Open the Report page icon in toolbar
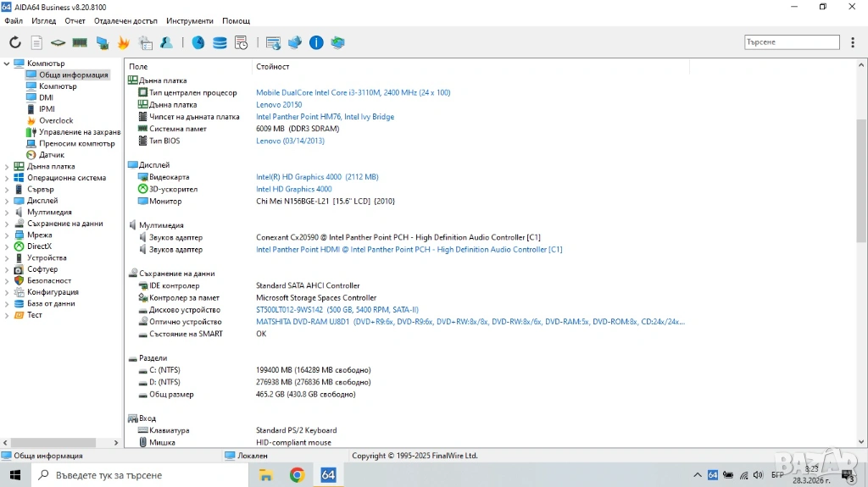The image size is (868, 487). (36, 42)
